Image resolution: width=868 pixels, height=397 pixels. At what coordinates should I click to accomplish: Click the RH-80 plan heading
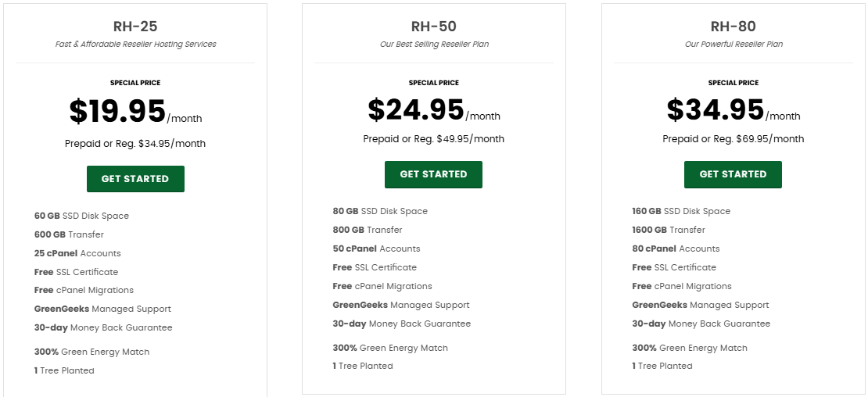733,27
